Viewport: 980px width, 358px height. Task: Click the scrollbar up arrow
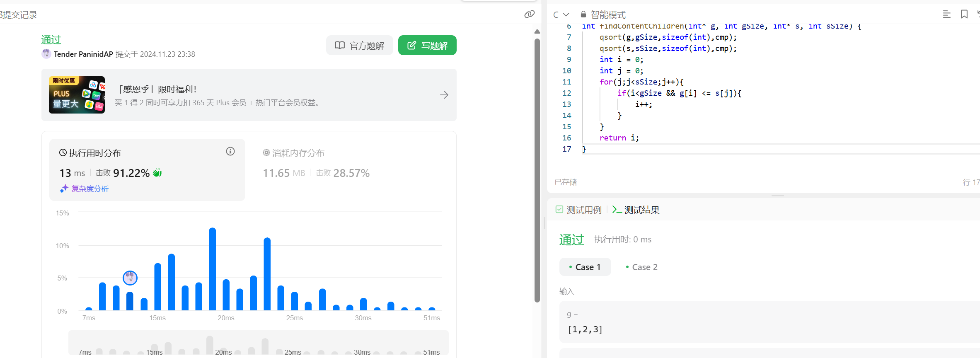point(537,31)
